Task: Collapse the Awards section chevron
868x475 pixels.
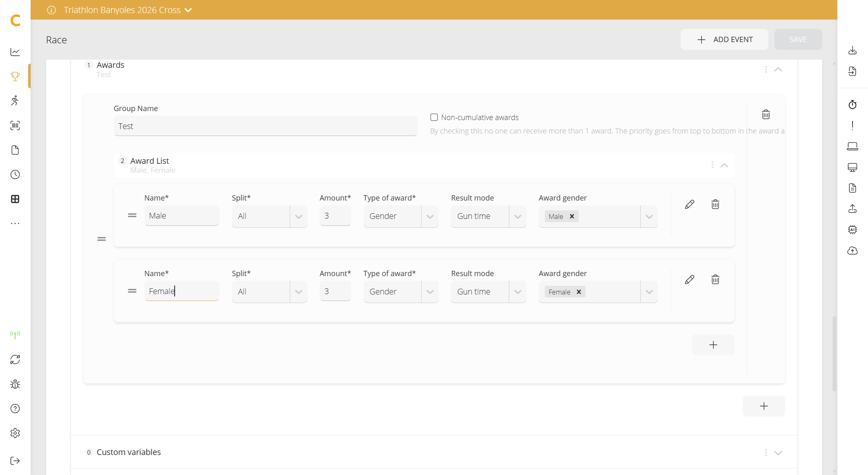Action: point(778,69)
